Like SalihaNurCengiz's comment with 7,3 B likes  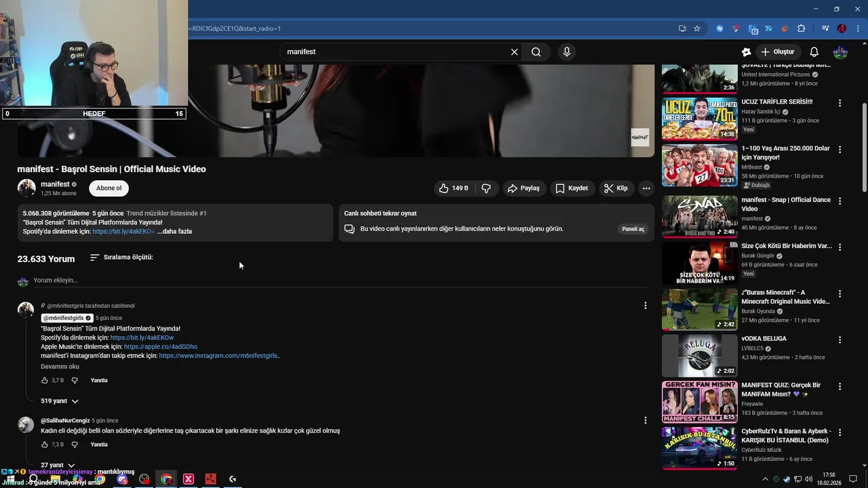coord(45,445)
